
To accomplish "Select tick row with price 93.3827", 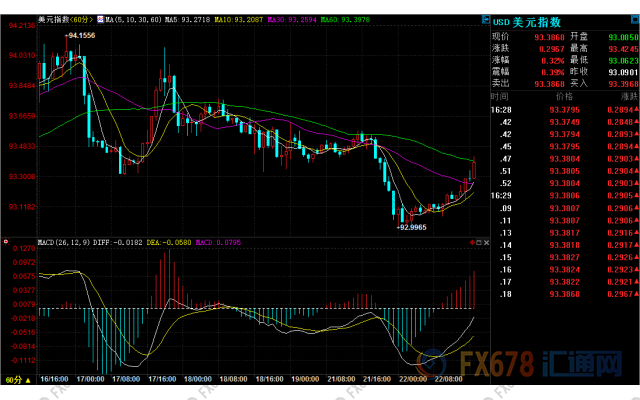I will pos(565,257).
